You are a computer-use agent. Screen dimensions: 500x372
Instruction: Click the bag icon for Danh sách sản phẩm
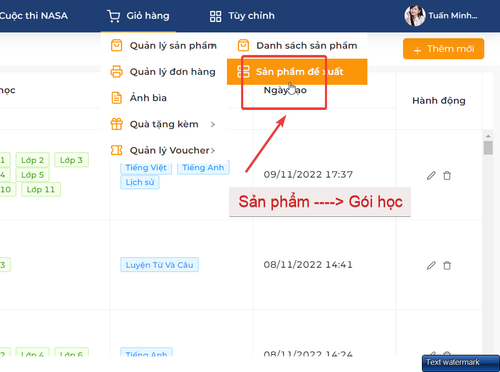[243, 45]
